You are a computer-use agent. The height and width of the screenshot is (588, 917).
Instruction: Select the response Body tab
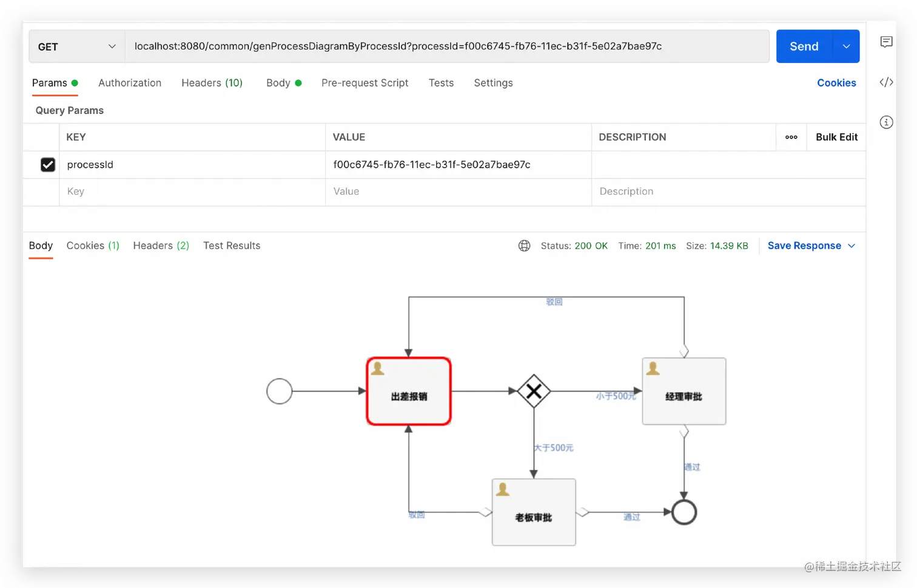41,246
